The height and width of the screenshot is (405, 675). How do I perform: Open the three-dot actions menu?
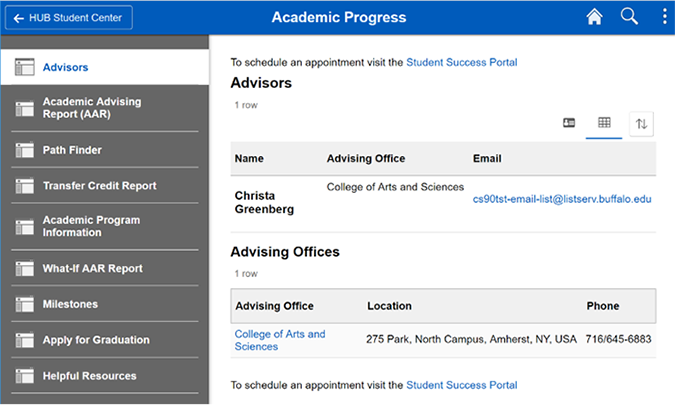click(x=665, y=17)
